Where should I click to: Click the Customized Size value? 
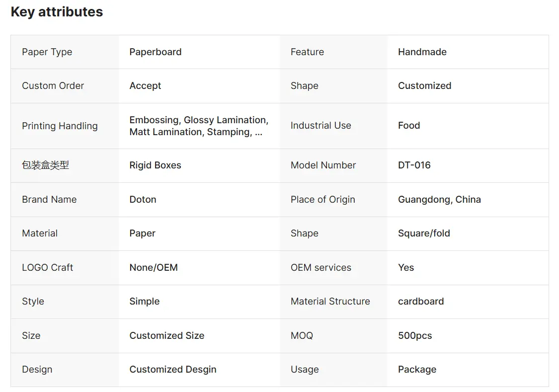coord(167,336)
